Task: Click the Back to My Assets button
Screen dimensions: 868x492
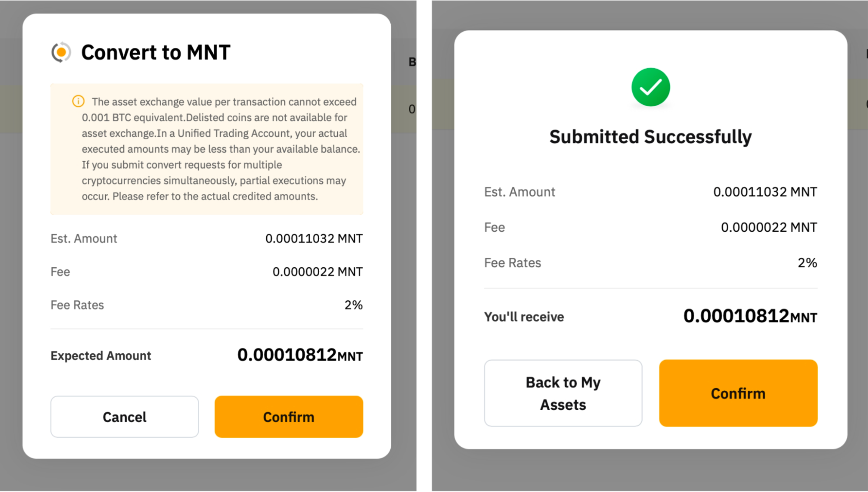Action: click(563, 393)
